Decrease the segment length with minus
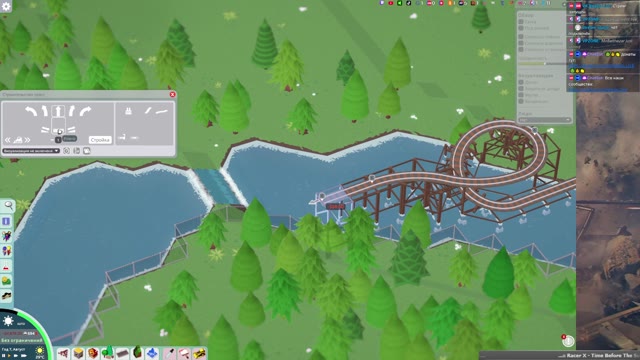 coord(52,140)
